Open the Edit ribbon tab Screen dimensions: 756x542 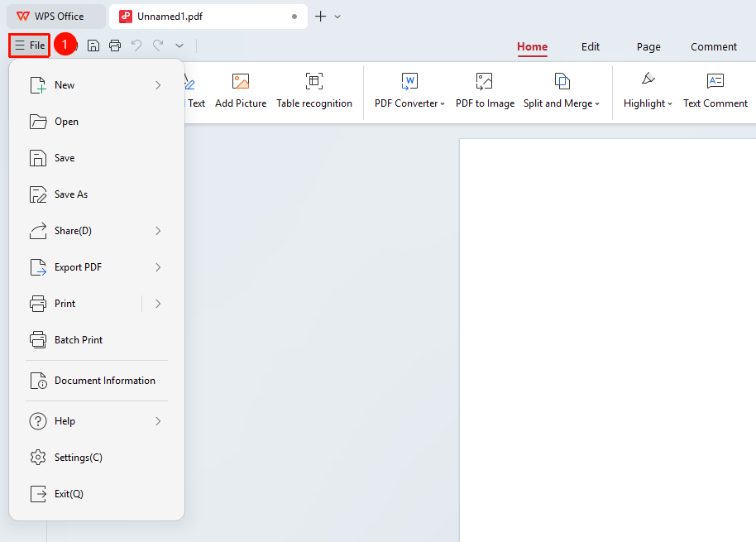coord(590,47)
